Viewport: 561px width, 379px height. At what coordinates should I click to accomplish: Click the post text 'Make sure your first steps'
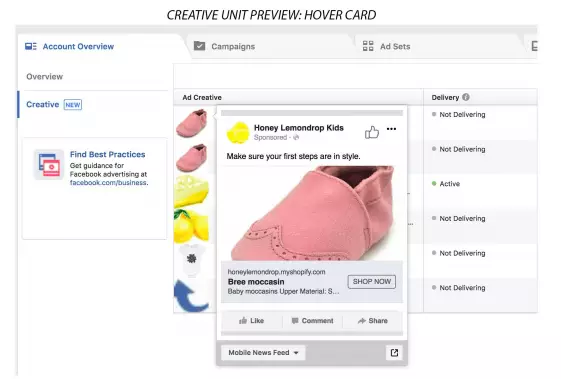[x=293, y=156]
